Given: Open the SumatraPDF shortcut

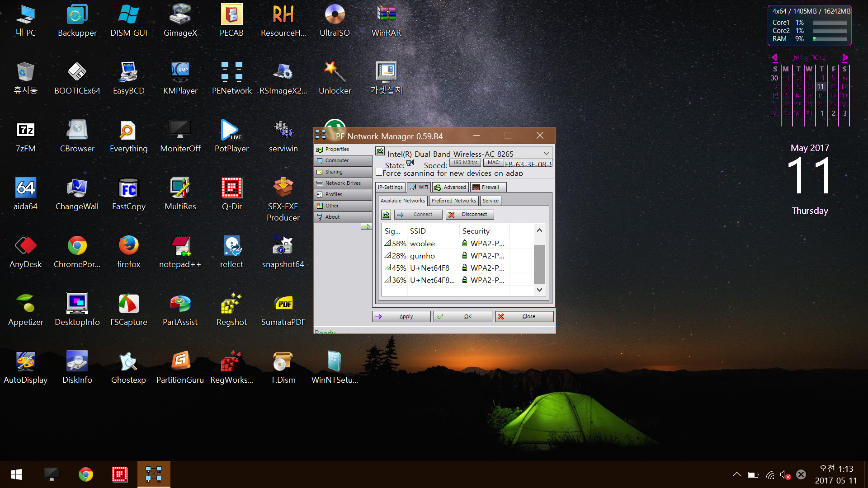Looking at the screenshot, I should coord(283,310).
